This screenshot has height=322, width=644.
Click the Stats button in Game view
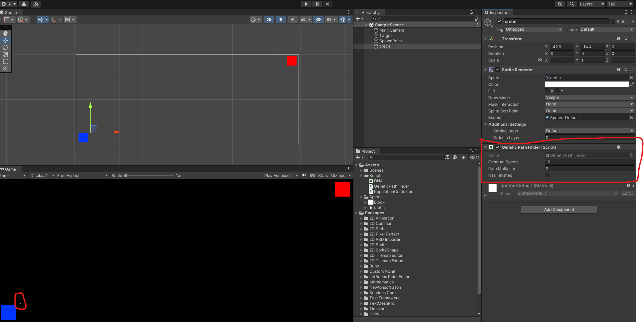323,176
